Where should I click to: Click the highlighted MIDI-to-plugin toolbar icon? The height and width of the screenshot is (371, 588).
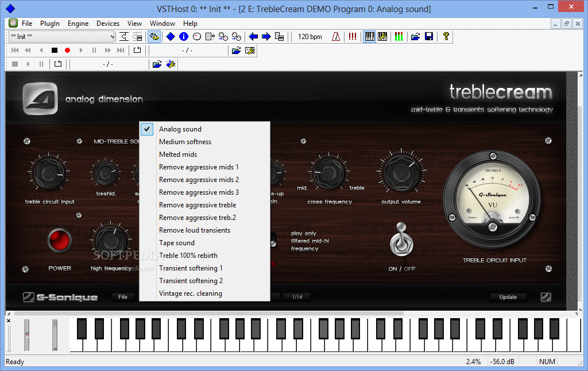click(x=154, y=36)
